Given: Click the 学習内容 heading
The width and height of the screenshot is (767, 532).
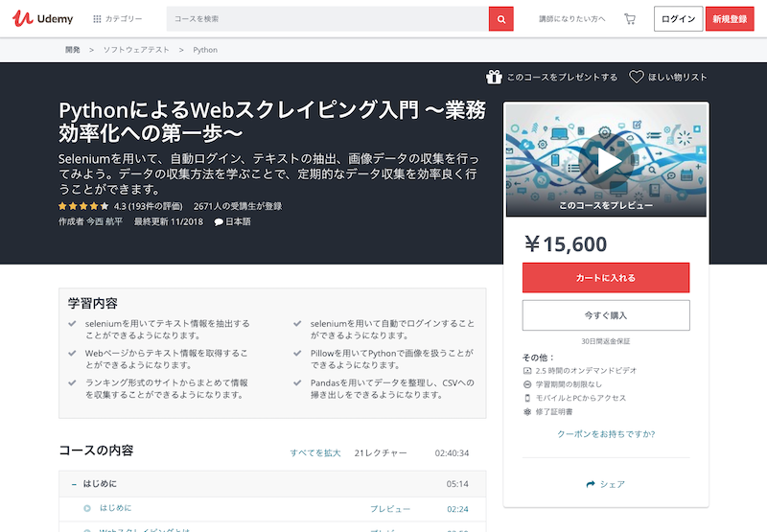Looking at the screenshot, I should click(x=93, y=303).
